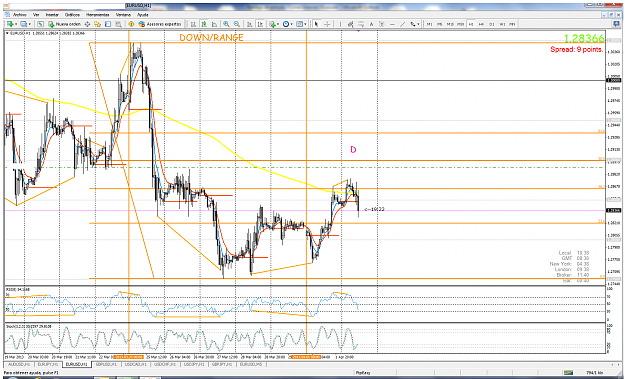Toggle the Navigator folder icon
Viewport: 625px width, 379px height.
click(x=97, y=24)
